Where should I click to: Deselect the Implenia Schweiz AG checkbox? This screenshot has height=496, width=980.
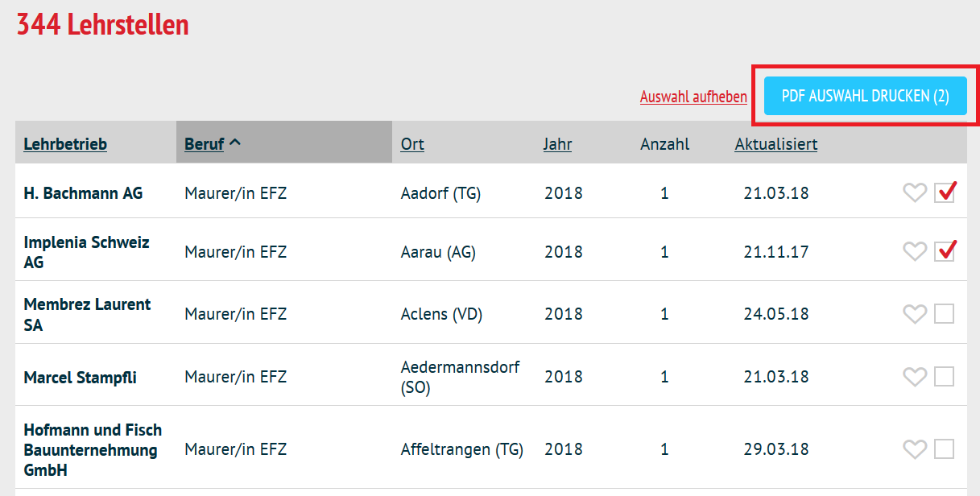(x=945, y=252)
